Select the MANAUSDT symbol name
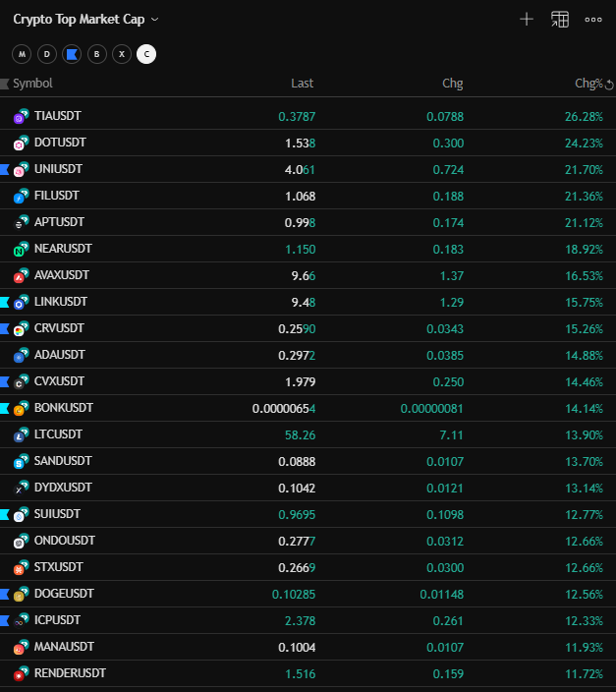616x692 pixels. click(64, 647)
